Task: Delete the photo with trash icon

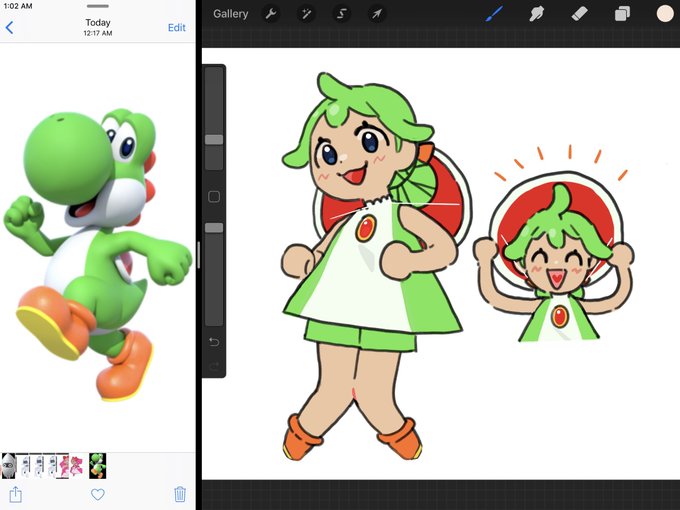Action: click(x=180, y=494)
